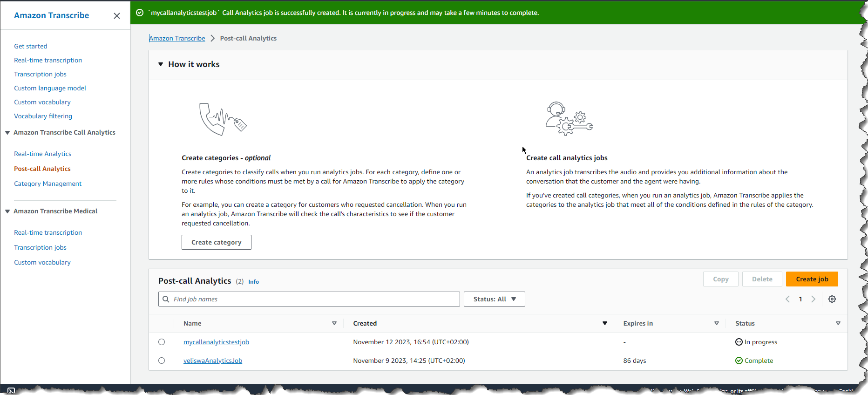Collapse Amazon Transcribe Medical section

click(x=7, y=211)
